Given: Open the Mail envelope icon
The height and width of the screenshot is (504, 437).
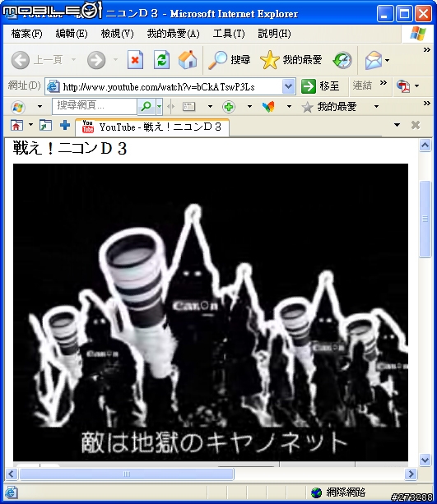Looking at the screenshot, I should [x=374, y=60].
